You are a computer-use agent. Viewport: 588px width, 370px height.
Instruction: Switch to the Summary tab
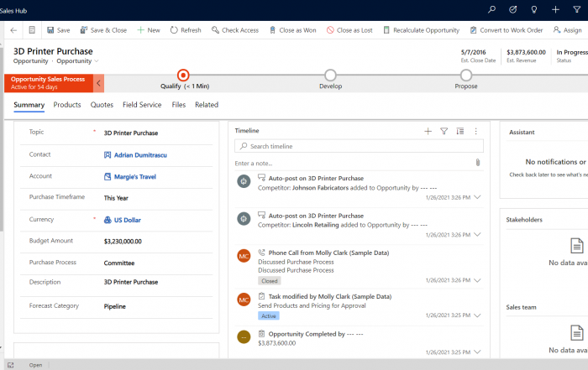pyautogui.click(x=29, y=105)
